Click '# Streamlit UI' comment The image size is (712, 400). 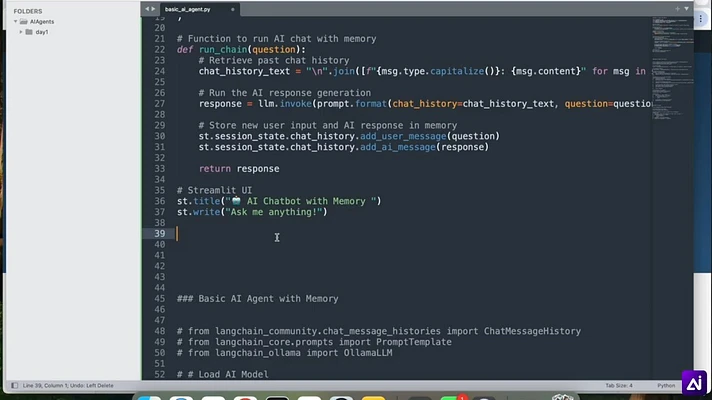pyautogui.click(x=214, y=190)
